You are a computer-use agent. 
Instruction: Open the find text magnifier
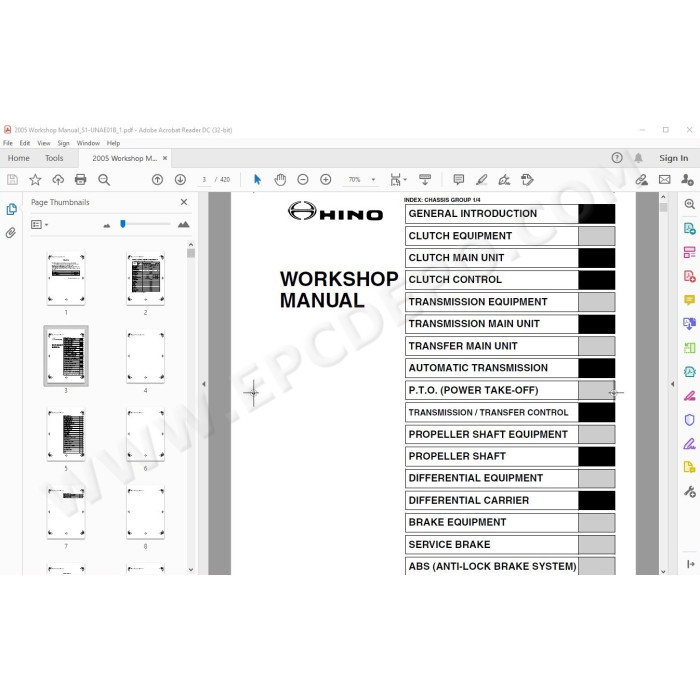tap(104, 180)
